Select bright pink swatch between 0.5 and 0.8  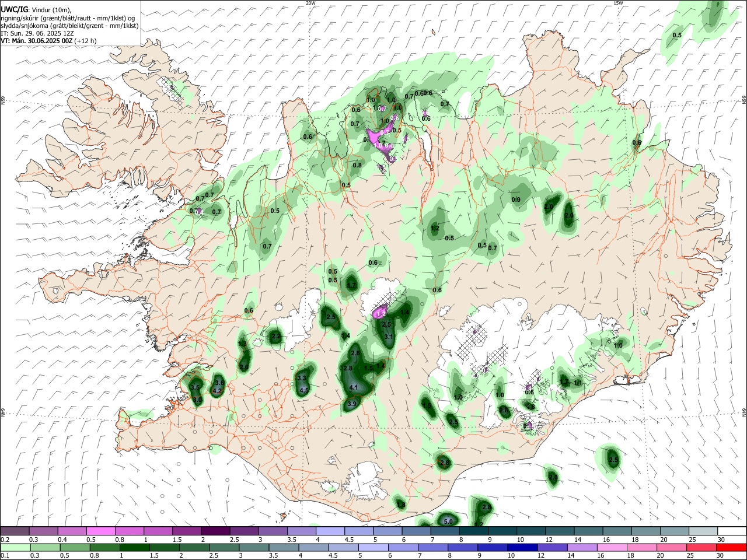[100, 531]
